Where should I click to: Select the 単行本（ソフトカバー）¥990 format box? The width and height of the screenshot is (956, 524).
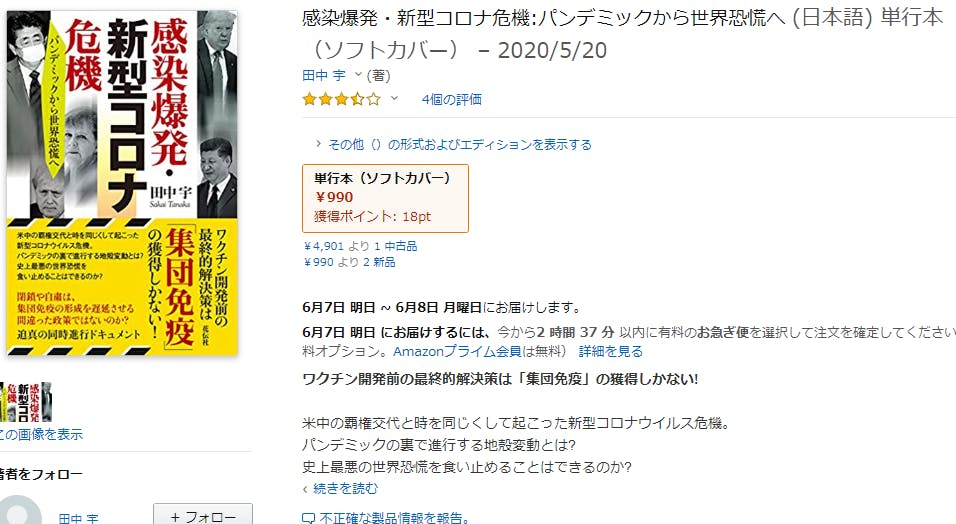coord(385,198)
